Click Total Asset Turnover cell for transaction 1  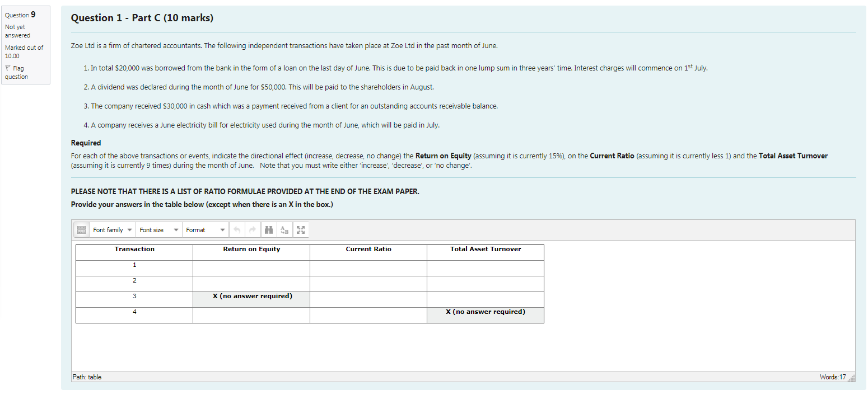click(x=486, y=269)
